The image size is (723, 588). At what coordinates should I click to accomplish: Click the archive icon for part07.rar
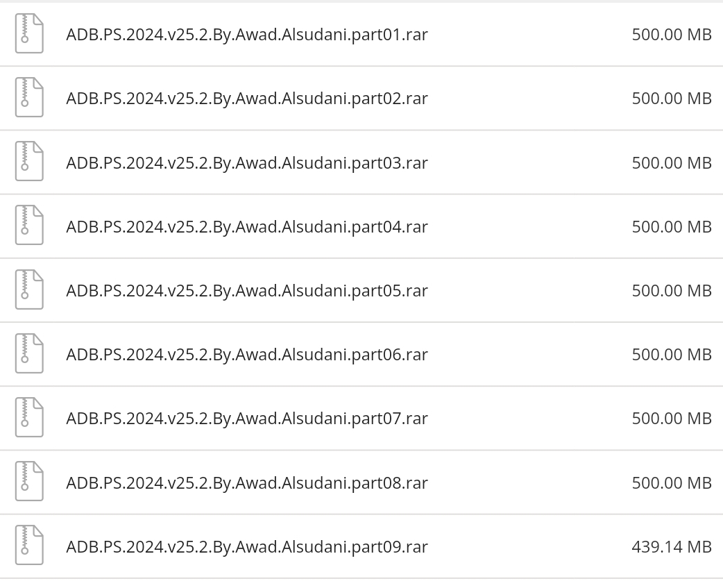point(29,417)
